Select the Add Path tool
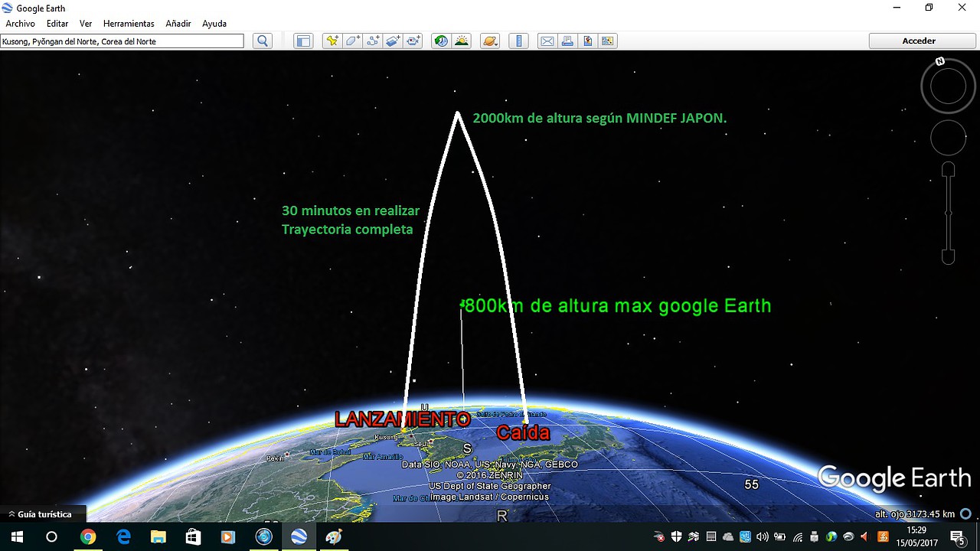Screen dimensions: 980x551 (x=373, y=41)
